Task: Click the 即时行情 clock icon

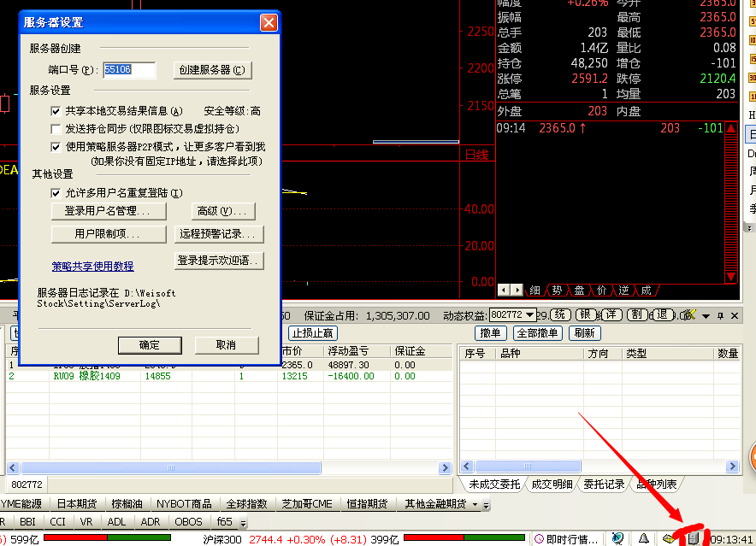Action: (x=540, y=539)
